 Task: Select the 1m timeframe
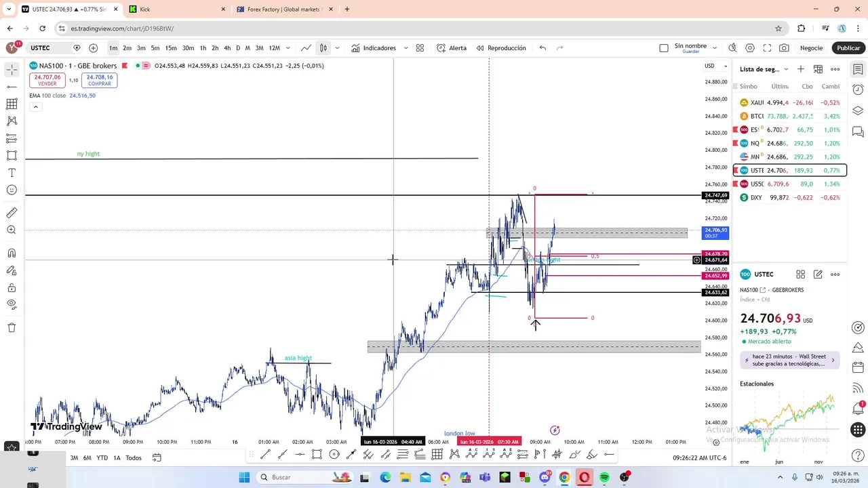[113, 48]
